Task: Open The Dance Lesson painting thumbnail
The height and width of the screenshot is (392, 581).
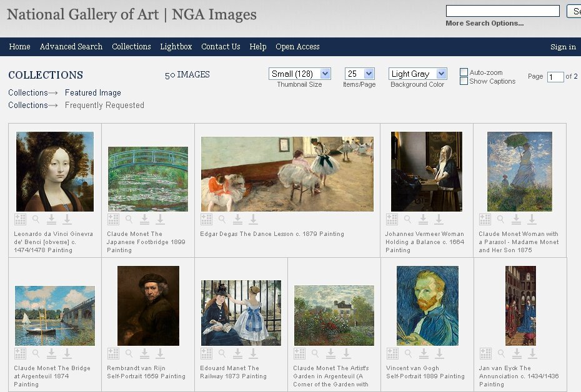Action: tap(287, 174)
